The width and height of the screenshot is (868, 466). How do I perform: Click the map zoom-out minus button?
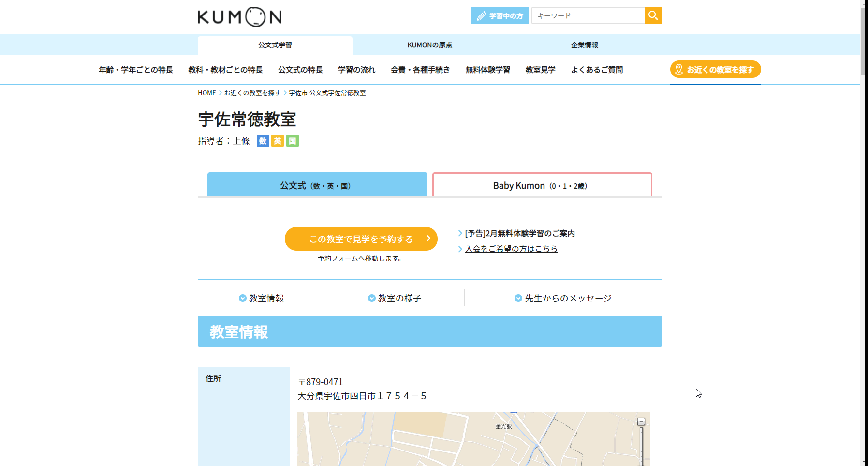pyautogui.click(x=641, y=421)
